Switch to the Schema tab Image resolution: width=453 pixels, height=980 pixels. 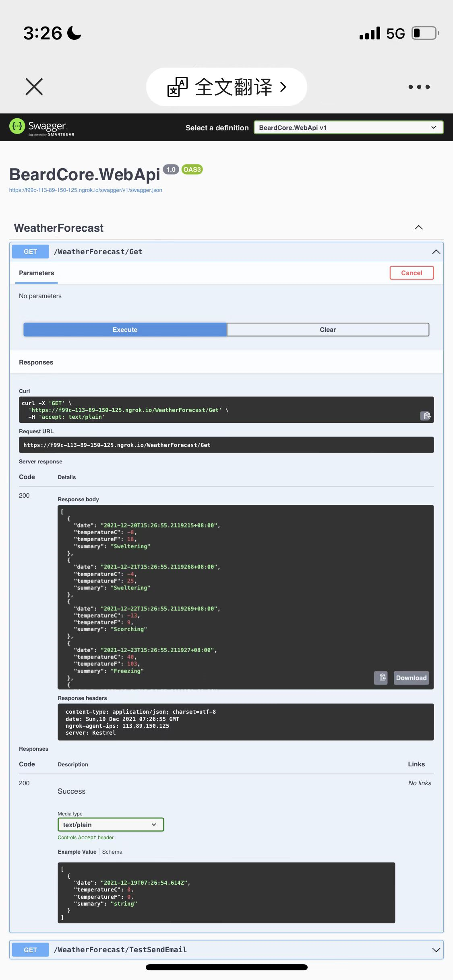112,852
